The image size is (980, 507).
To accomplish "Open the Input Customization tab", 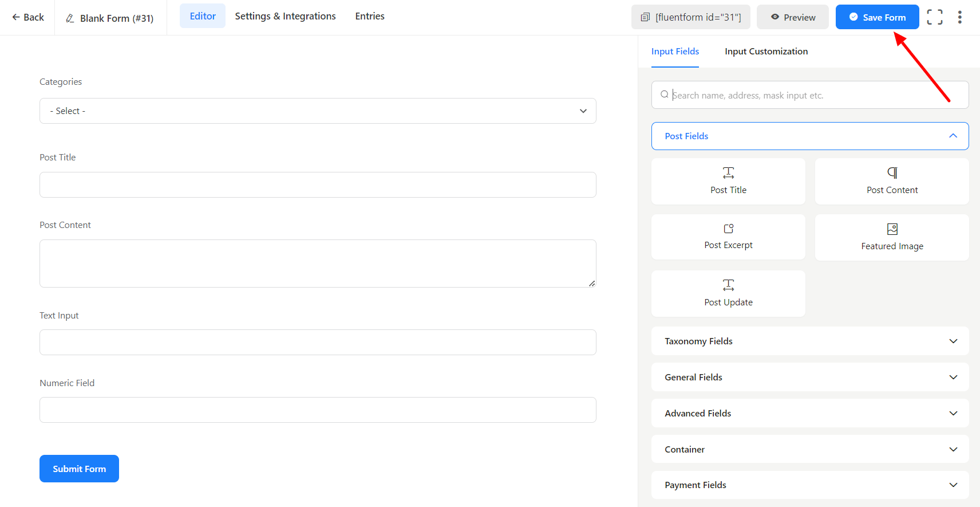I will click(766, 52).
